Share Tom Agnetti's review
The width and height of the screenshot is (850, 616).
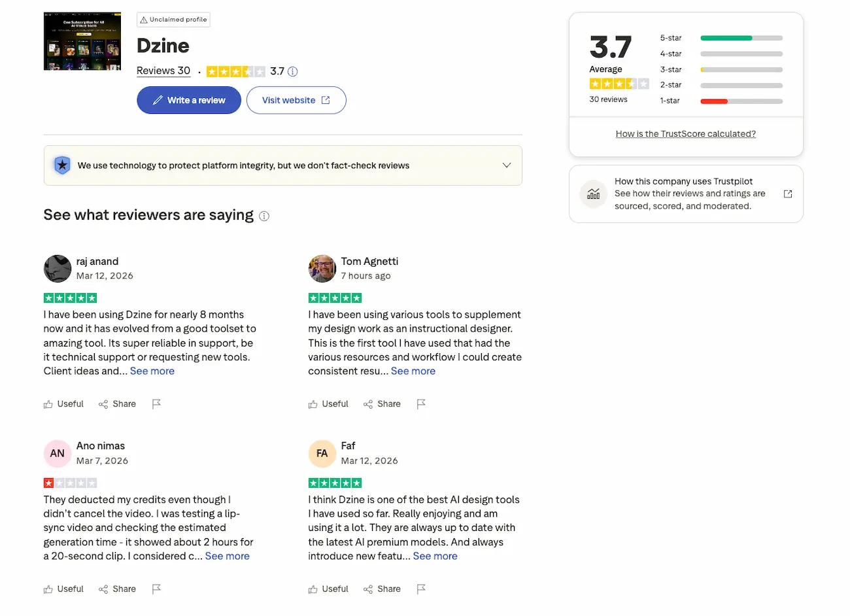click(x=382, y=404)
